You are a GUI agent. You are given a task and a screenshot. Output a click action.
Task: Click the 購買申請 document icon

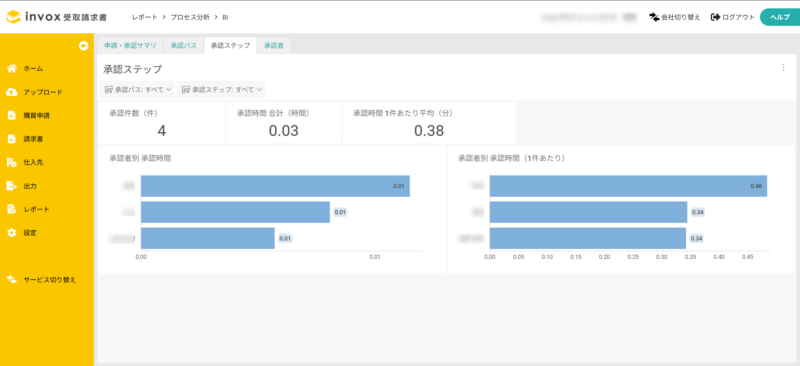(x=12, y=115)
